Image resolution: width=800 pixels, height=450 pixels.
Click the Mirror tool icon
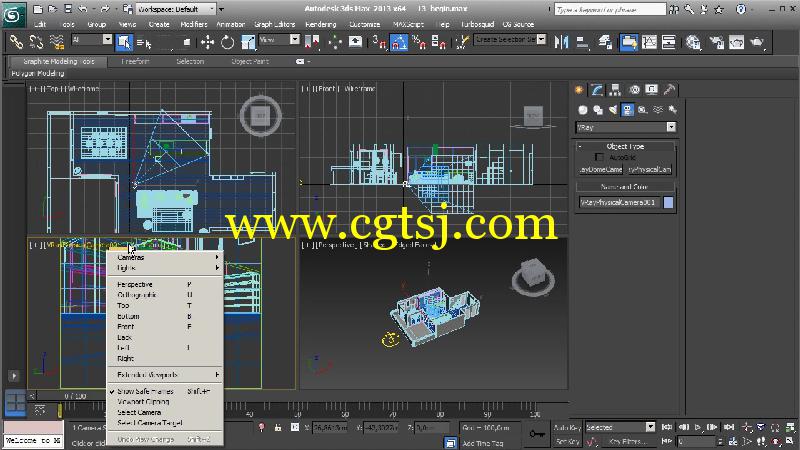click(x=561, y=42)
